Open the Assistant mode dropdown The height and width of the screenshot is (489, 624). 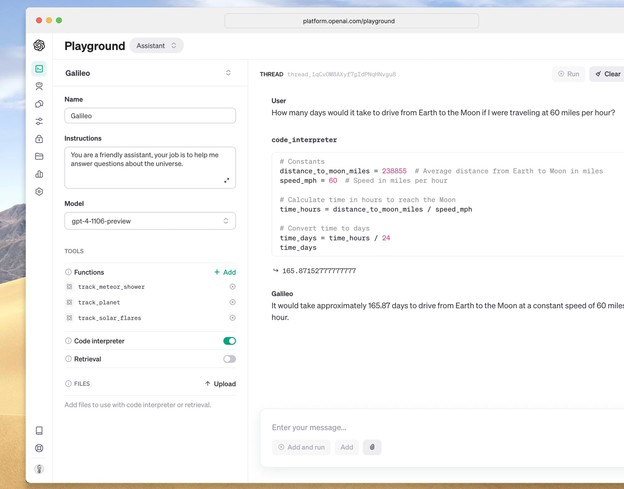click(156, 45)
